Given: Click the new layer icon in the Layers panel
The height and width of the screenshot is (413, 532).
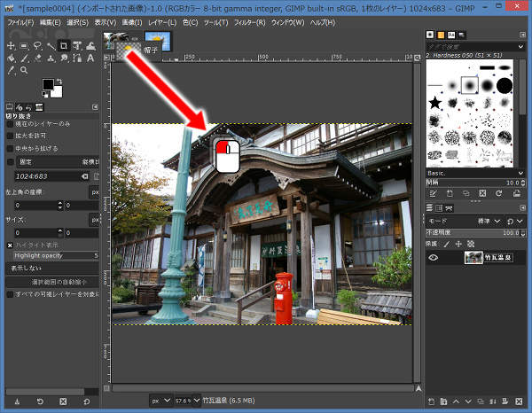Looking at the screenshot, I should [431, 401].
